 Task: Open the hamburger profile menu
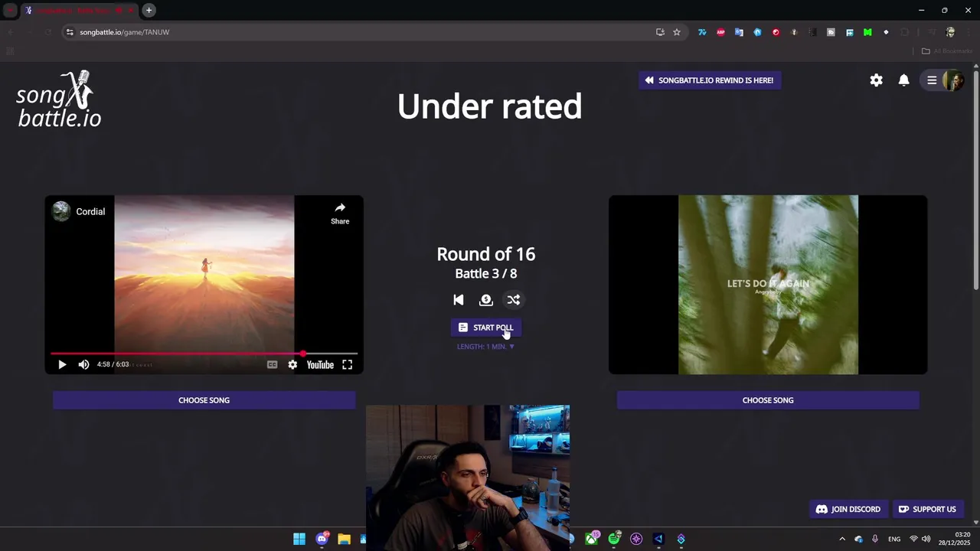click(943, 80)
